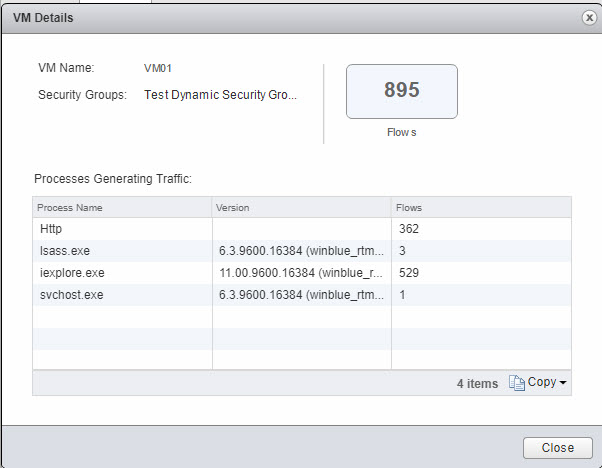Click the Test Dynamic Security Group text
This screenshot has width=602, height=468.
pyautogui.click(x=220, y=95)
